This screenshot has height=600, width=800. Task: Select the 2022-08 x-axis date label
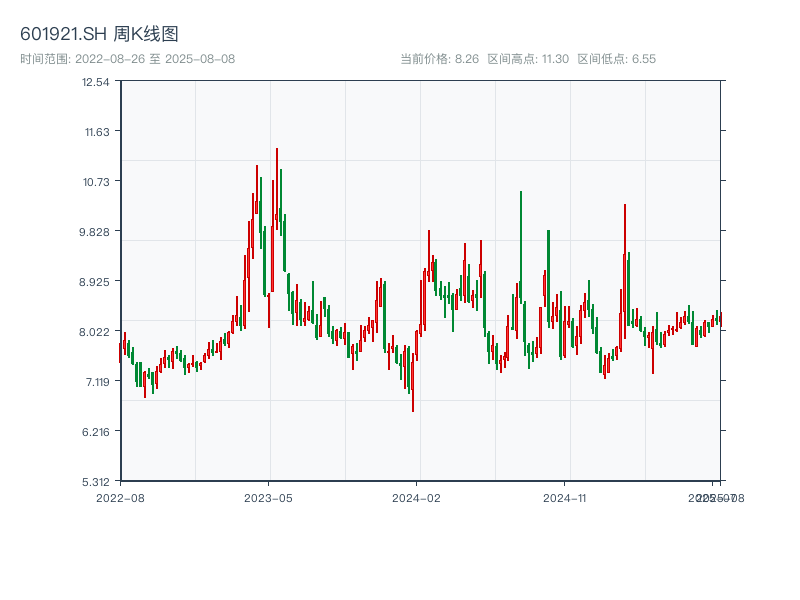[x=120, y=497]
